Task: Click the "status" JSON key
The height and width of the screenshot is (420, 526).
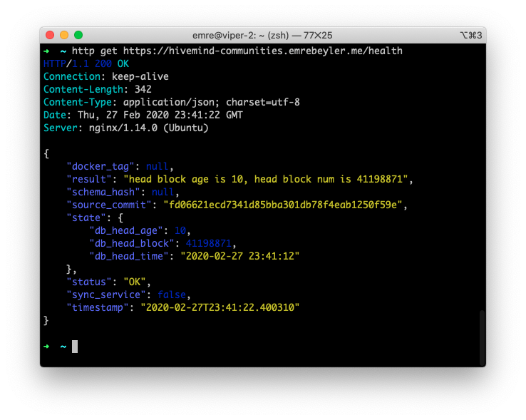Action: [89, 282]
